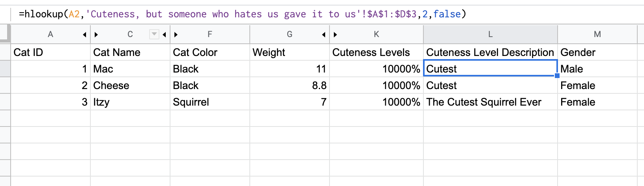Select Cheese's Black color cell
The image size is (644, 186).
pos(210,85)
